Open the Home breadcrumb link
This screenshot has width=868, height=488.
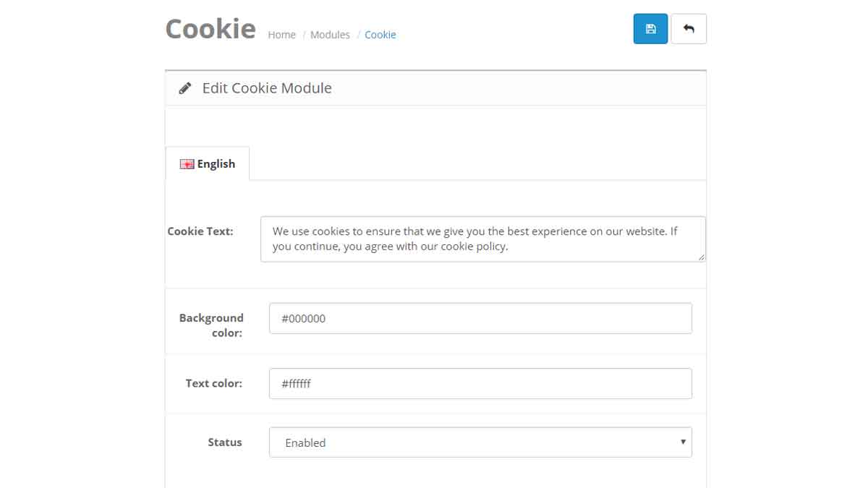tap(281, 35)
